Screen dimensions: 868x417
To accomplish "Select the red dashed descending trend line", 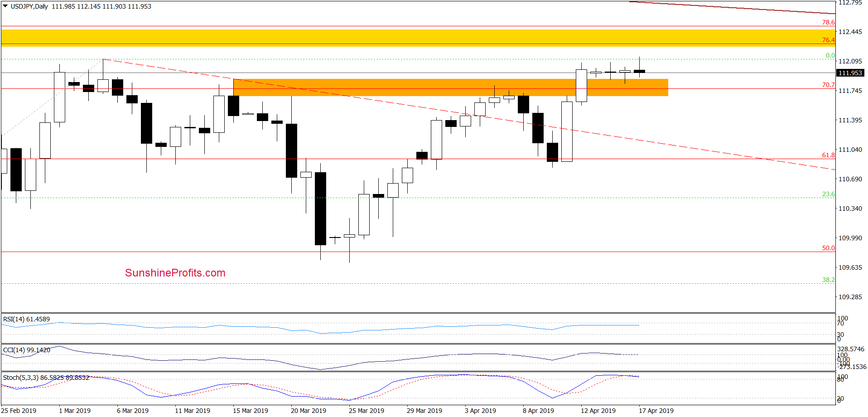I will (x=469, y=114).
